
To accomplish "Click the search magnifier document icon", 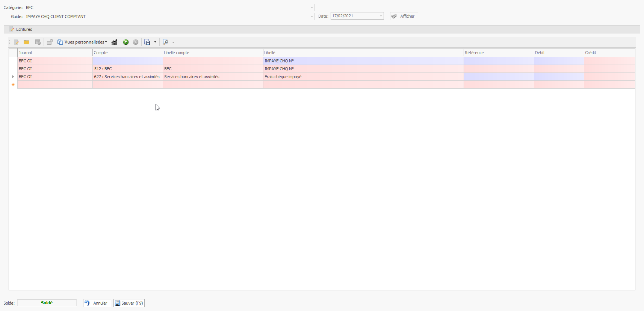I will pyautogui.click(x=166, y=42).
